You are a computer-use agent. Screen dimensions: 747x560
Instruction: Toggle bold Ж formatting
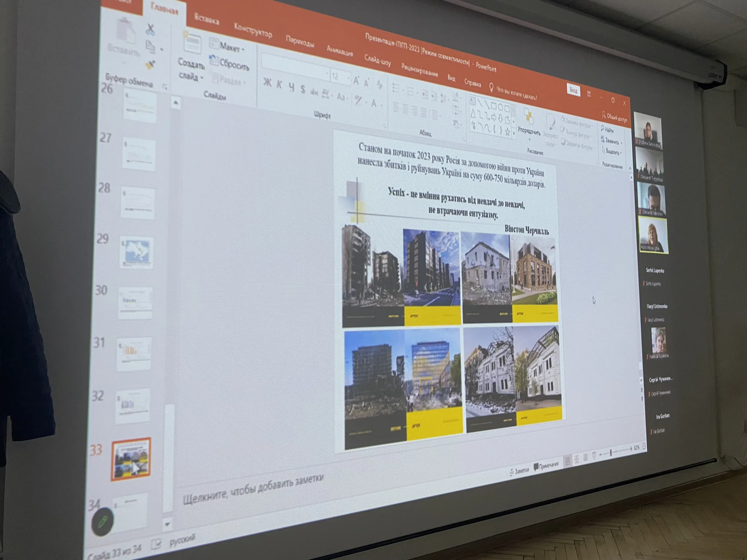[267, 82]
